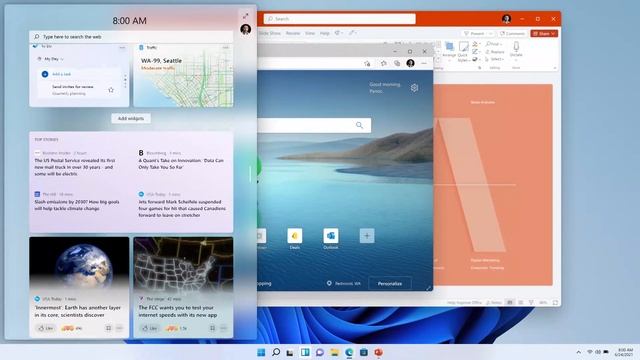Image resolution: width=640 pixels, height=360 pixels.
Task: Open To Do widget more options
Action: pyautogui.click(x=122, y=48)
